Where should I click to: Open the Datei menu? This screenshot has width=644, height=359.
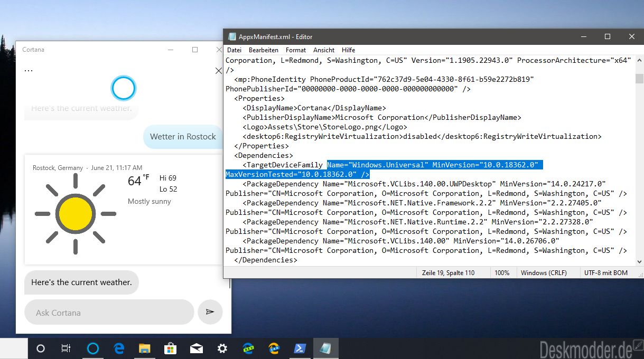[x=234, y=50]
